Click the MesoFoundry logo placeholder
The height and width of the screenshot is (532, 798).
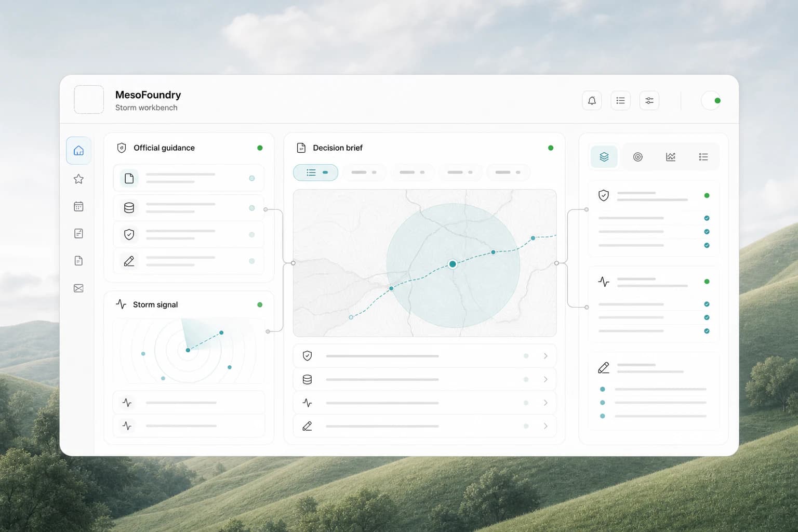[x=89, y=100]
